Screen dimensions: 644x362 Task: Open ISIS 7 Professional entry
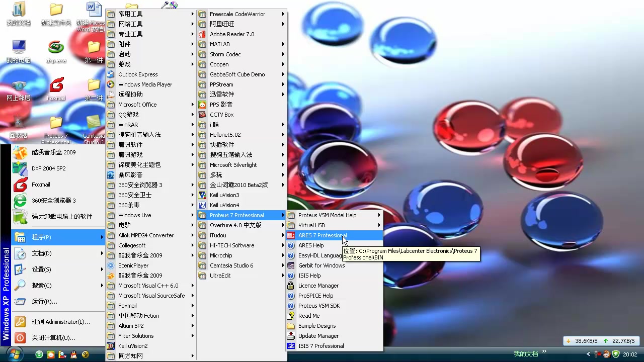[x=335, y=346]
